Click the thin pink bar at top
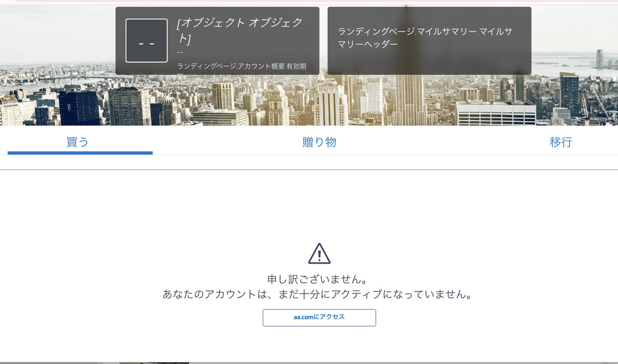 point(309,2)
